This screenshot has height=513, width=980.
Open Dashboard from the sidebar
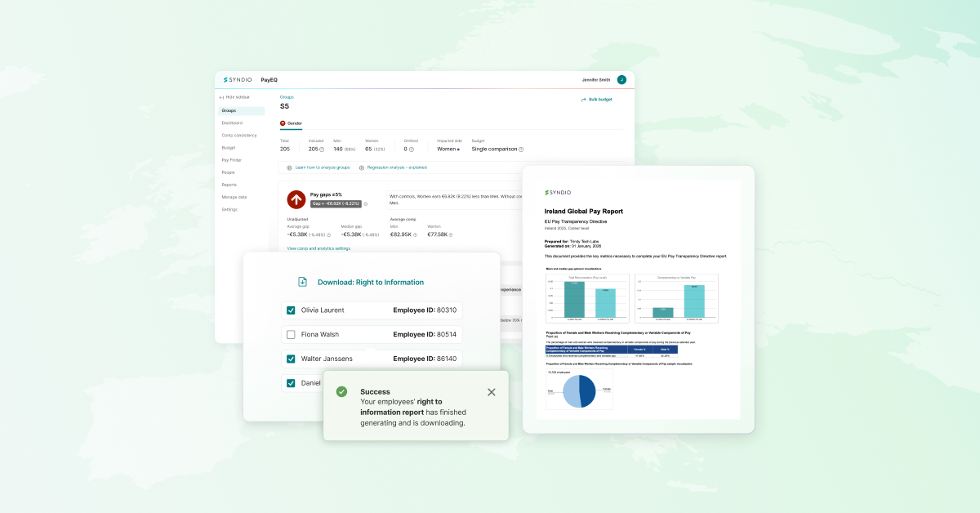coord(232,123)
